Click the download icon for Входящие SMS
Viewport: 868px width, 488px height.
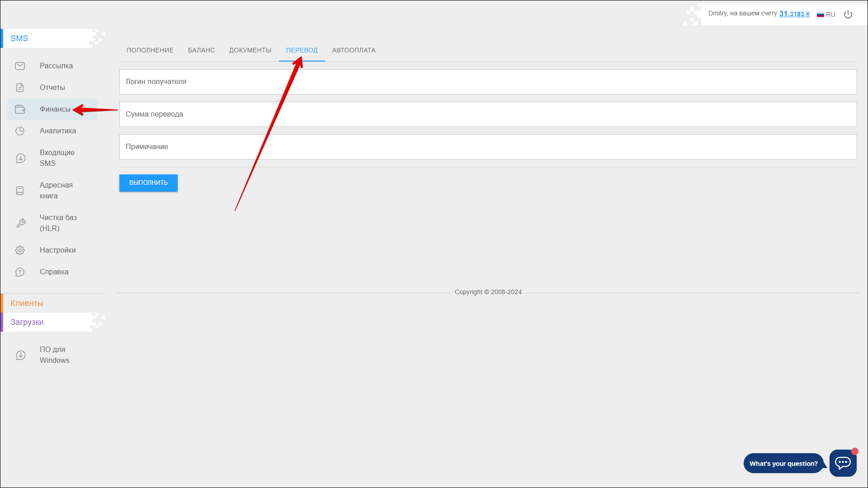pyautogui.click(x=20, y=158)
